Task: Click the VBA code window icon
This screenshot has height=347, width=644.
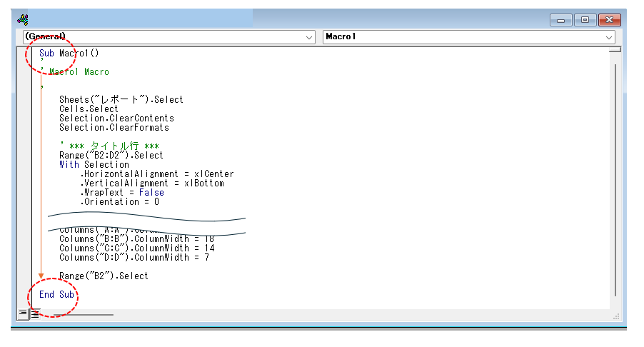Action: (x=23, y=19)
